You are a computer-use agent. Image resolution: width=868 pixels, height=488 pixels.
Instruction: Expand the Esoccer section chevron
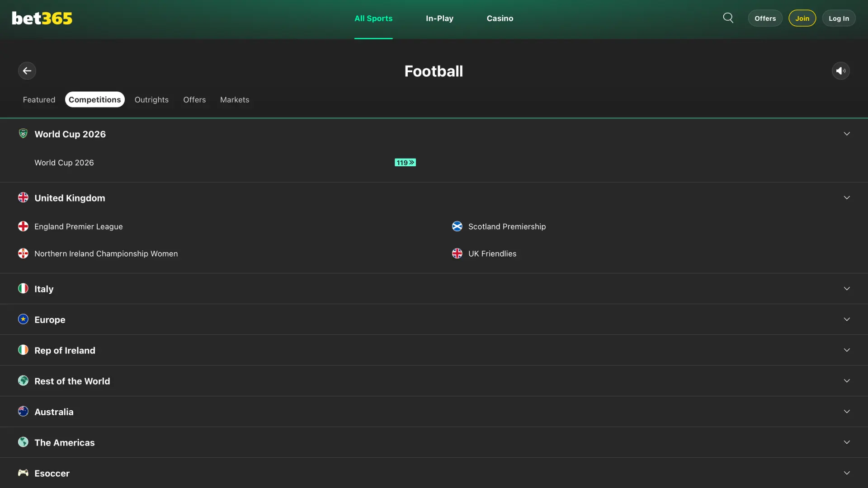click(847, 473)
